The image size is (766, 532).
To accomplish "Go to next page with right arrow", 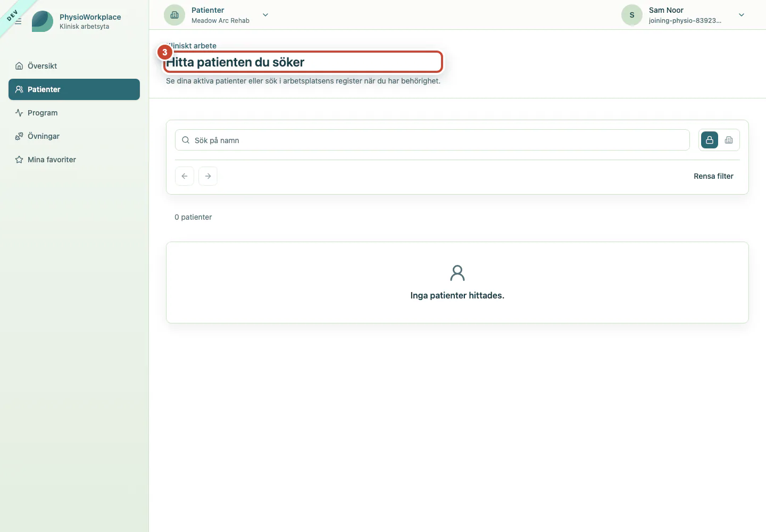I will click(x=208, y=176).
